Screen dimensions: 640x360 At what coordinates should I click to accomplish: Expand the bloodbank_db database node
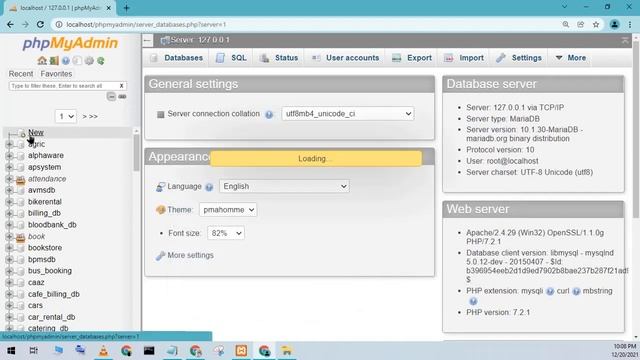coord(9,225)
